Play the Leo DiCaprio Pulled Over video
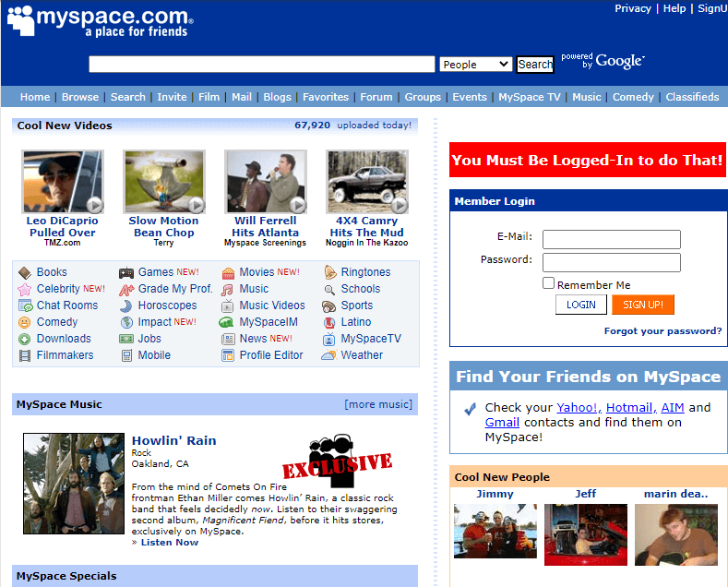Viewport: 728px width, 587px height. pyautogui.click(x=63, y=182)
